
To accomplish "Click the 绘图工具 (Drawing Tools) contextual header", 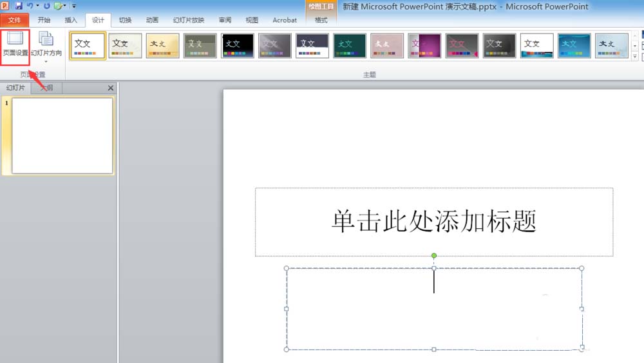I will 321,6.
